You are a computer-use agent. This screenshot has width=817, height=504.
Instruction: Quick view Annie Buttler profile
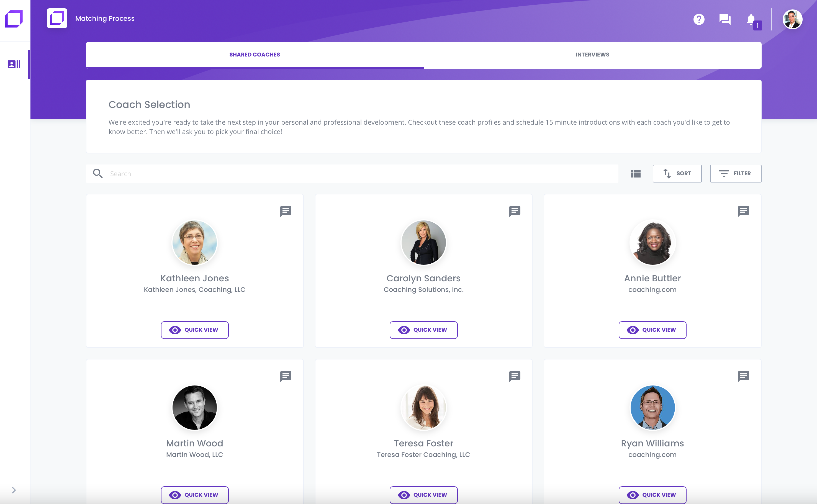click(x=652, y=330)
